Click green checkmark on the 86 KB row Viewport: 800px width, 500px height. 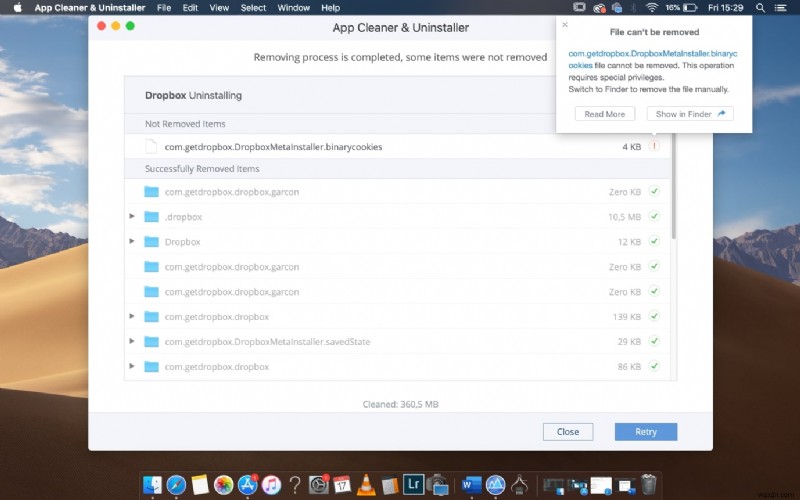click(x=654, y=366)
